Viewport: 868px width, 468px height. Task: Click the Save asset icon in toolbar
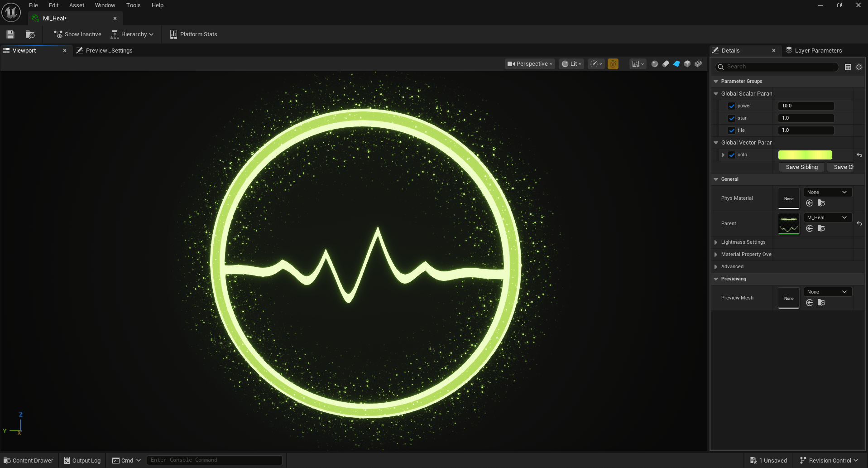10,34
